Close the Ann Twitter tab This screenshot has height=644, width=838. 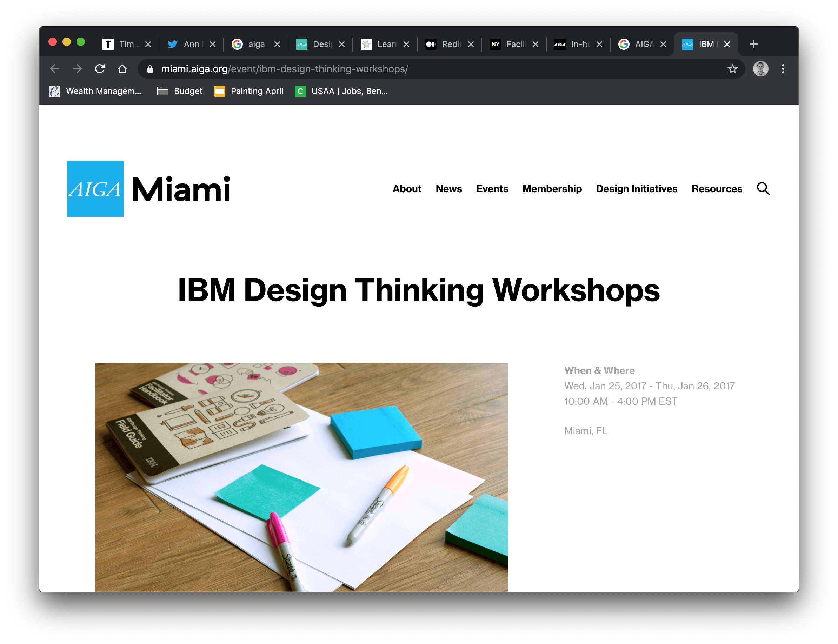point(212,44)
